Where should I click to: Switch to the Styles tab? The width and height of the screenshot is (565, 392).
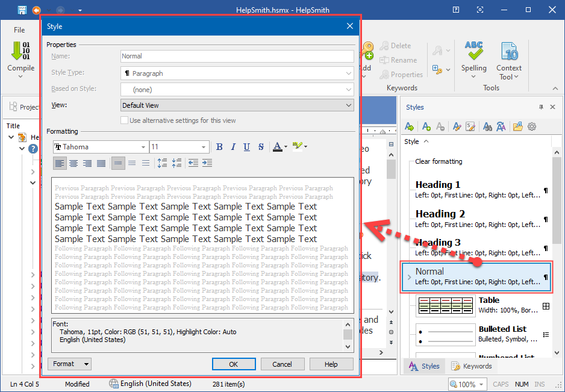tap(425, 366)
